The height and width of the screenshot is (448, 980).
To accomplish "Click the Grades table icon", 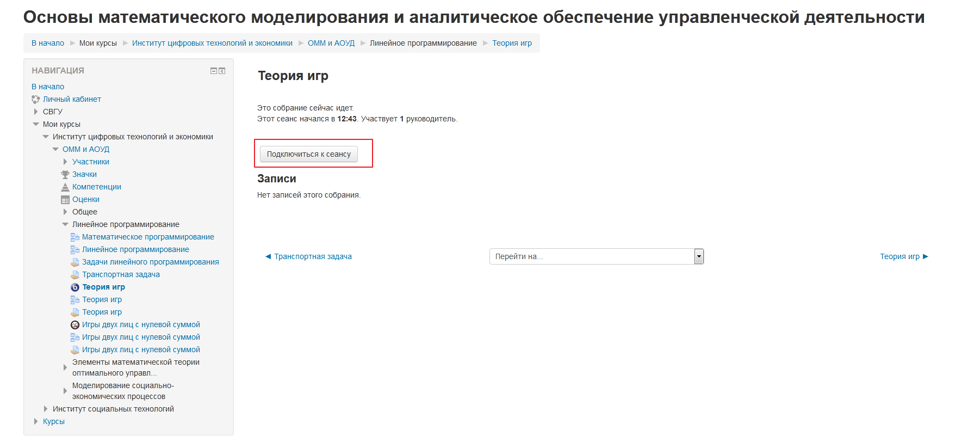I will [x=65, y=200].
